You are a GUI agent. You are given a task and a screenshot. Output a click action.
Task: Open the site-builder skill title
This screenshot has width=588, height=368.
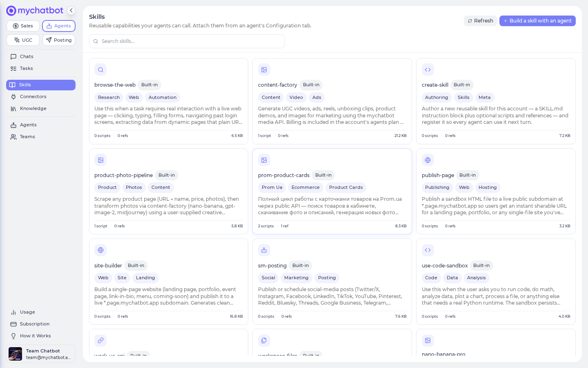click(108, 266)
